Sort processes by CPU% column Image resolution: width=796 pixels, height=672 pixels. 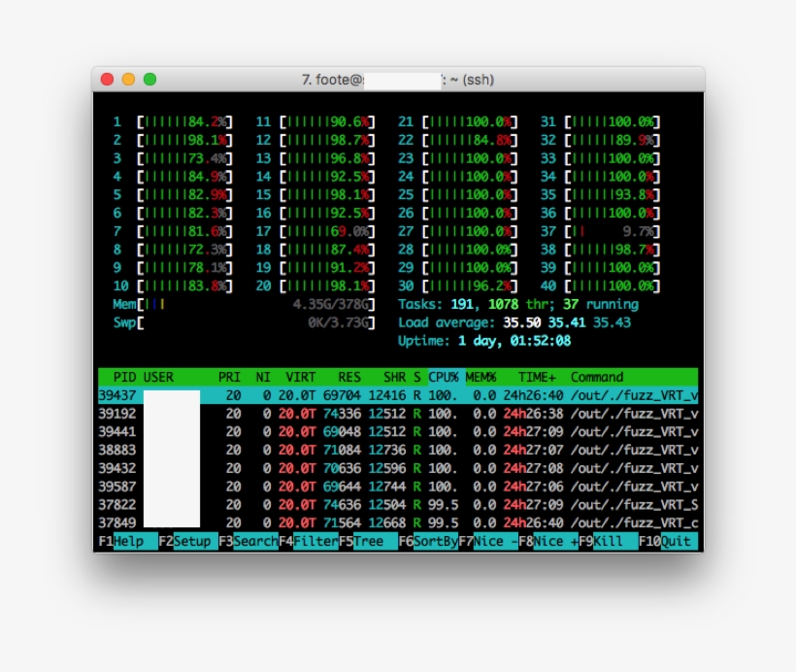[x=442, y=377]
